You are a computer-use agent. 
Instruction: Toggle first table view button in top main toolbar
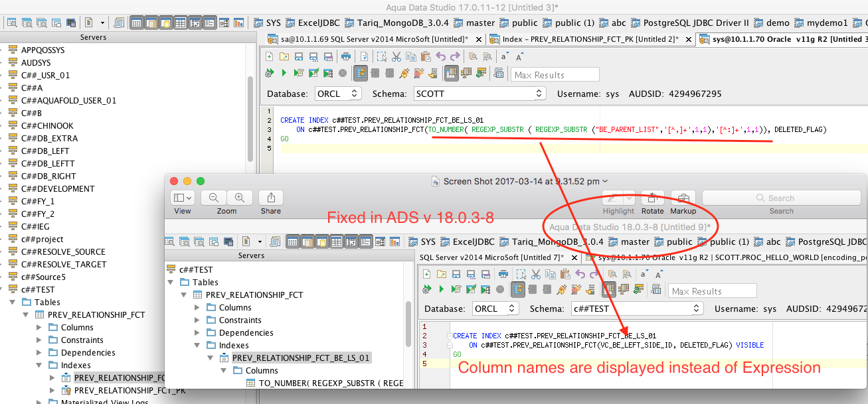[136, 22]
